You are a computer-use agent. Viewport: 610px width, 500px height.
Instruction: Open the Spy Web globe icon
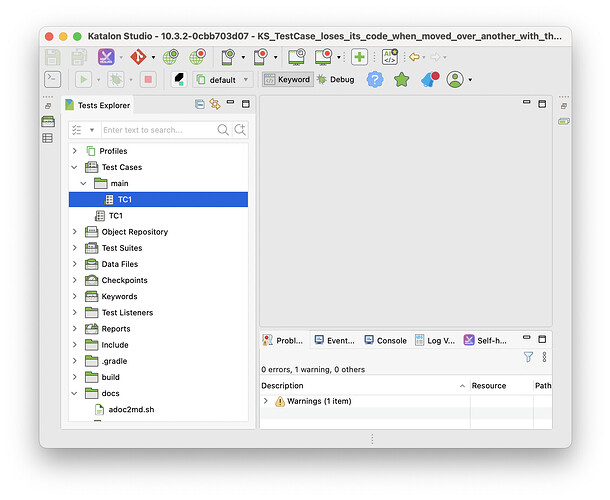pos(170,57)
